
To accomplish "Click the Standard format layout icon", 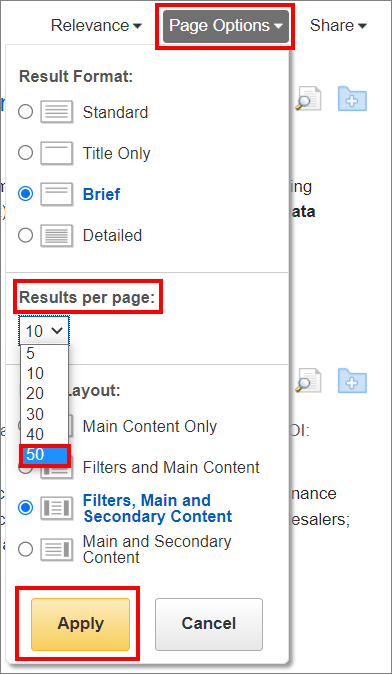I will pyautogui.click(x=57, y=112).
